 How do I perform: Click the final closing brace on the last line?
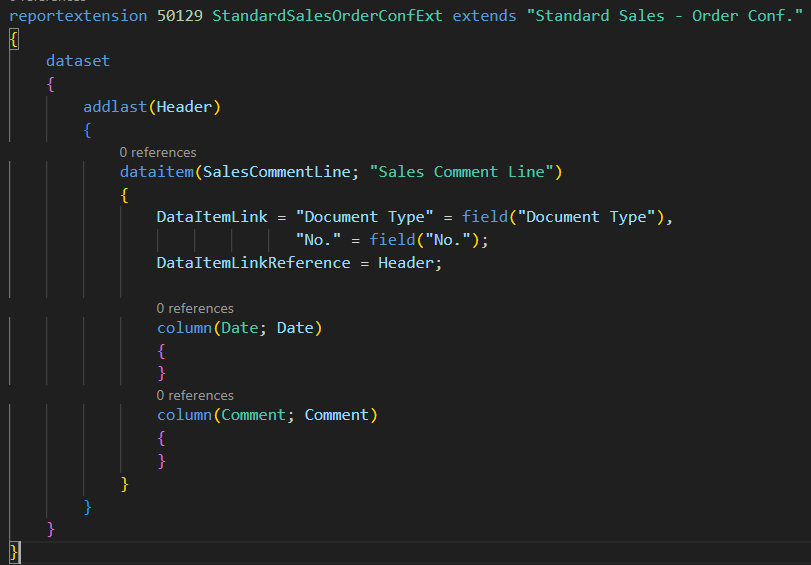[14, 551]
